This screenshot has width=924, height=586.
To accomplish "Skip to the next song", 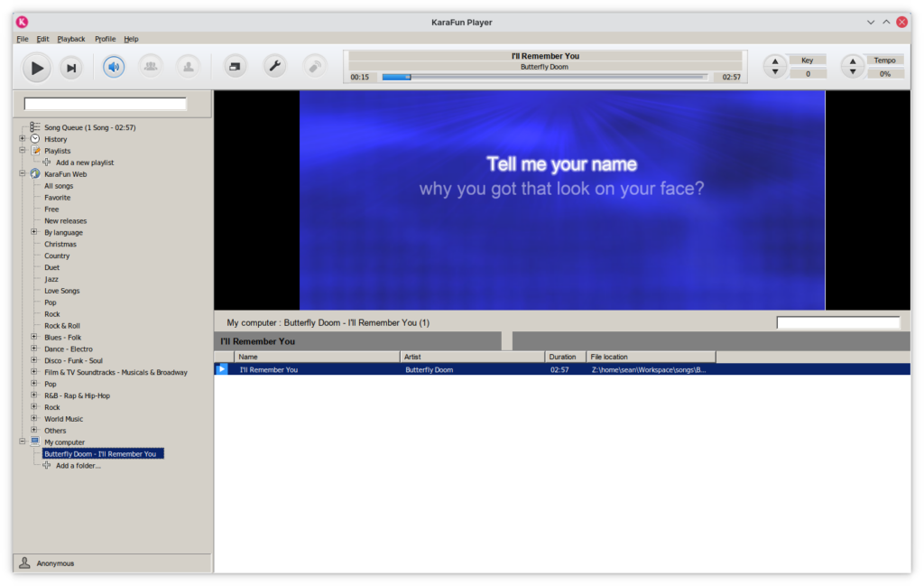I will point(71,68).
